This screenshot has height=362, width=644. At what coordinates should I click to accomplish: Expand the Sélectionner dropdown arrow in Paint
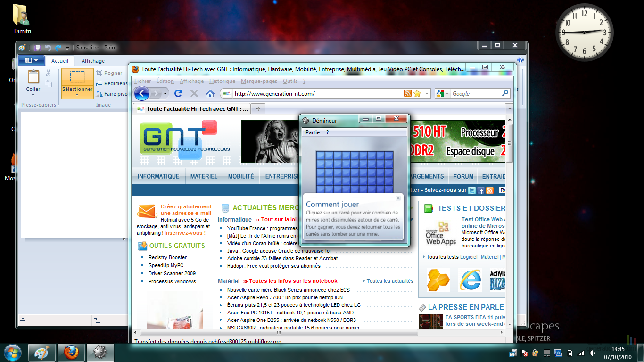(77, 95)
